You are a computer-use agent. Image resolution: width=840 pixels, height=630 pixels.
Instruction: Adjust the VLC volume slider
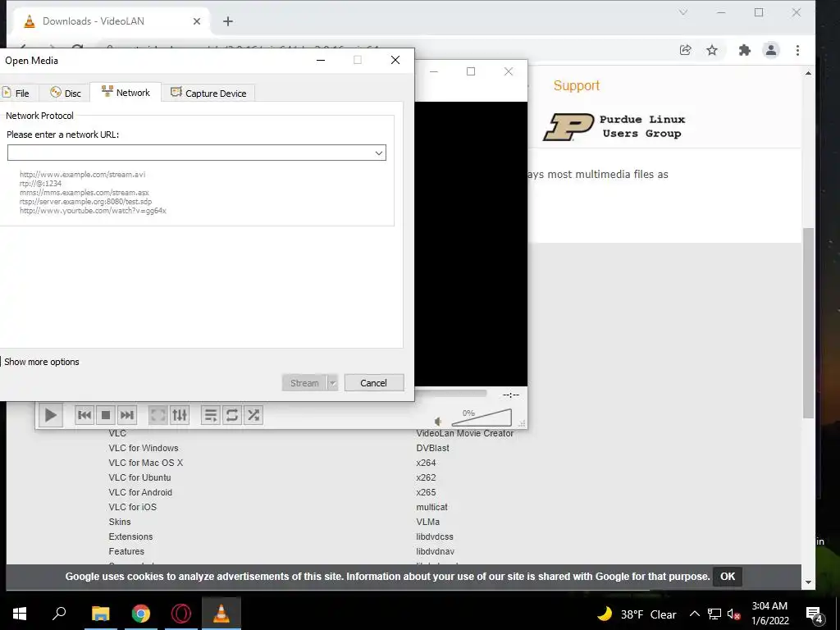482,418
